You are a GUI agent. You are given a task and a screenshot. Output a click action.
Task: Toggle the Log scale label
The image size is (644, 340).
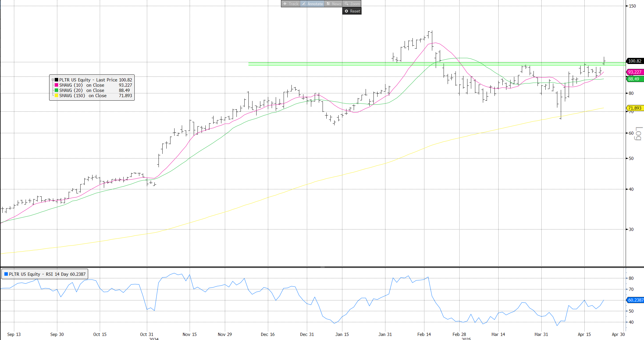click(638, 134)
